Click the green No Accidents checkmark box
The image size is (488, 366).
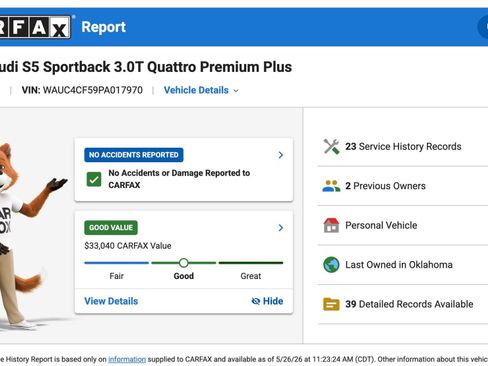coord(94,179)
